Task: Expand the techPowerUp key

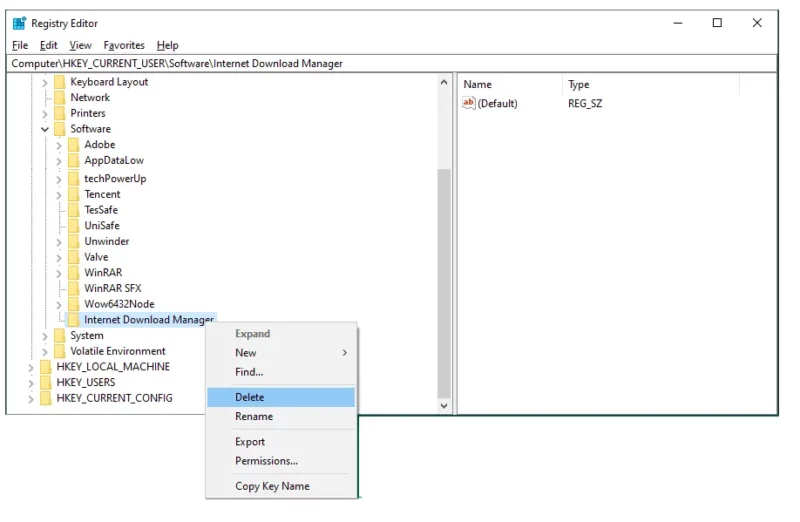Action: 59,179
